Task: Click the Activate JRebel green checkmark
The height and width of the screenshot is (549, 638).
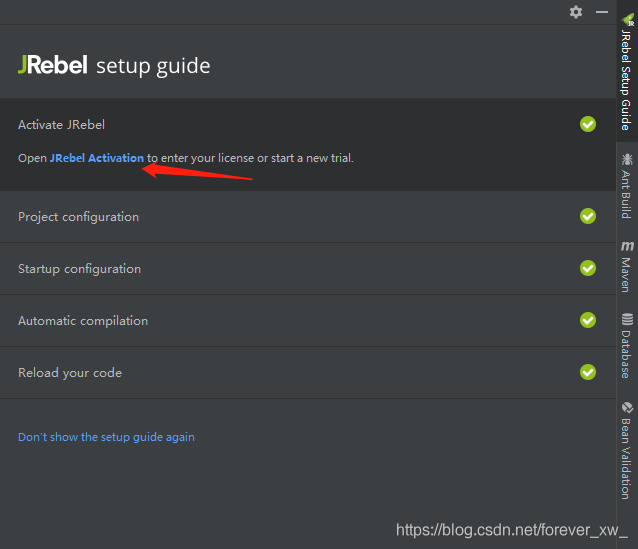Action: point(588,124)
